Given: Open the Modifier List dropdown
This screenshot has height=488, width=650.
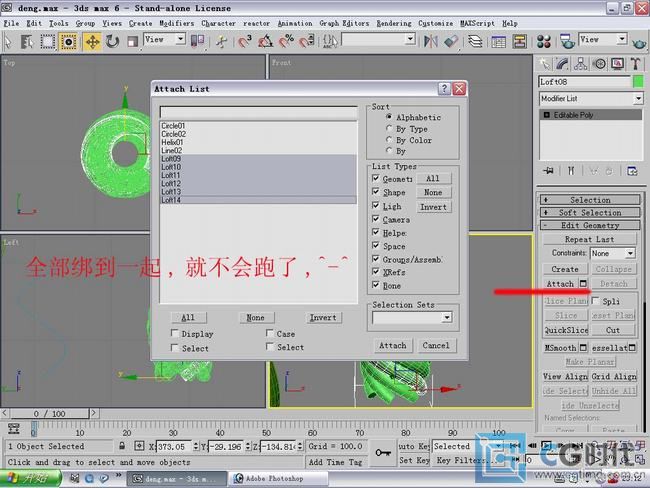Looking at the screenshot, I should 638,99.
